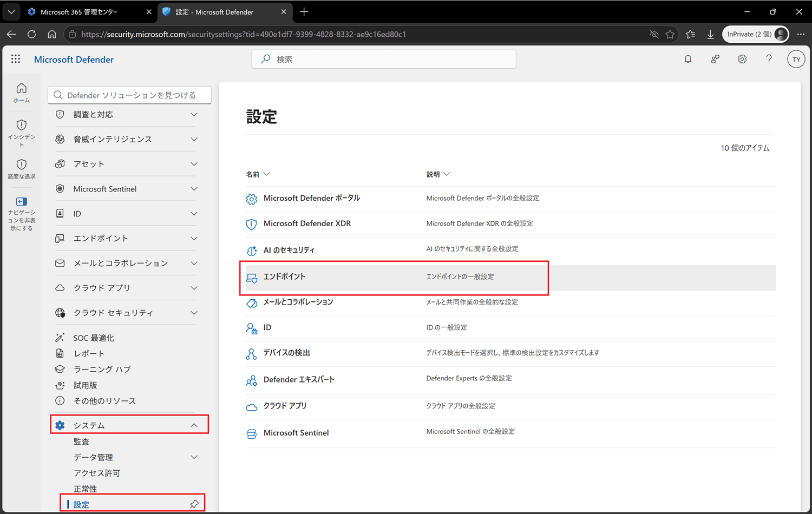Open the header settings gear icon
Image resolution: width=812 pixels, height=514 pixels.
tap(742, 60)
